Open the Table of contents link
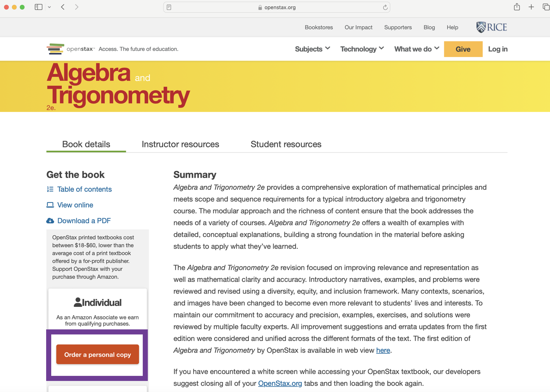 point(84,189)
